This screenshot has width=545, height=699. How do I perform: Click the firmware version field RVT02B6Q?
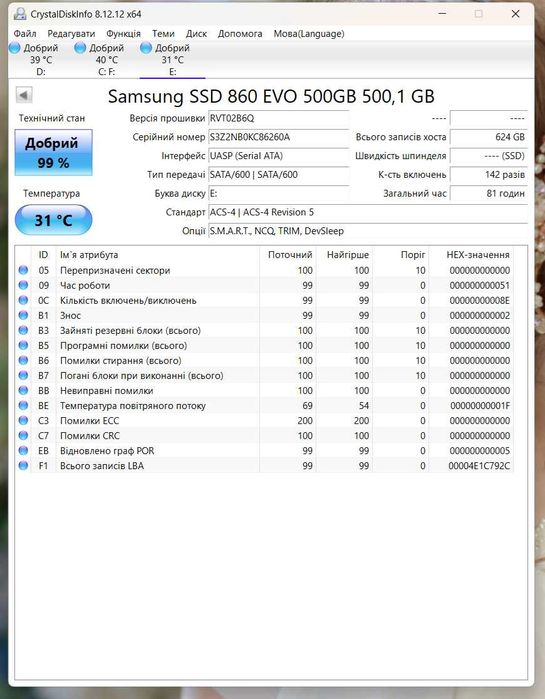point(279,119)
